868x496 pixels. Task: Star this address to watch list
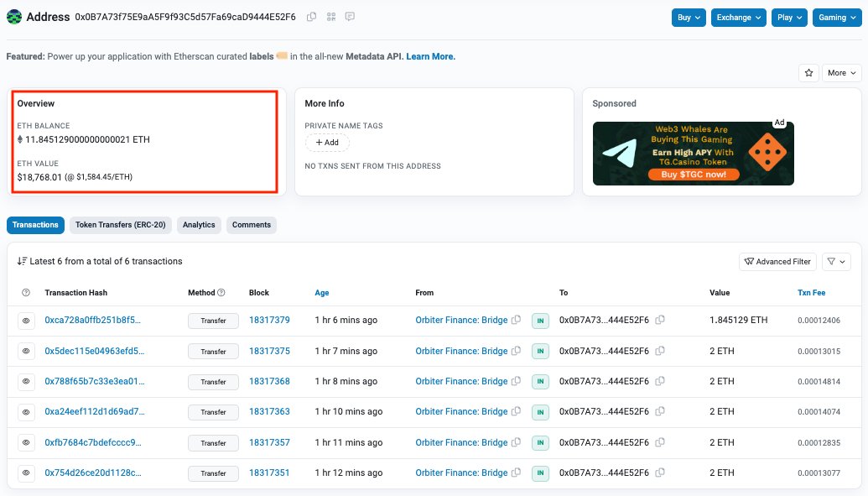[x=808, y=73]
